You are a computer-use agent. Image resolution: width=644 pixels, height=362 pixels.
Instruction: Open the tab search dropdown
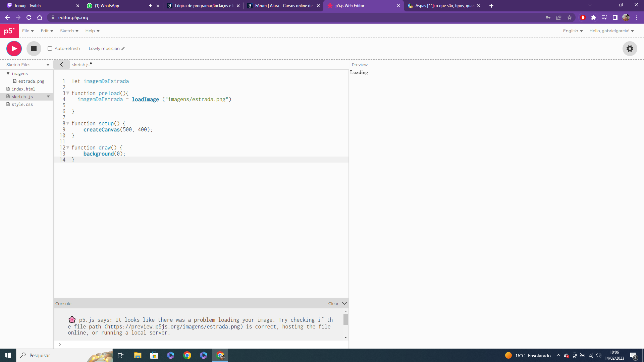(590, 5)
